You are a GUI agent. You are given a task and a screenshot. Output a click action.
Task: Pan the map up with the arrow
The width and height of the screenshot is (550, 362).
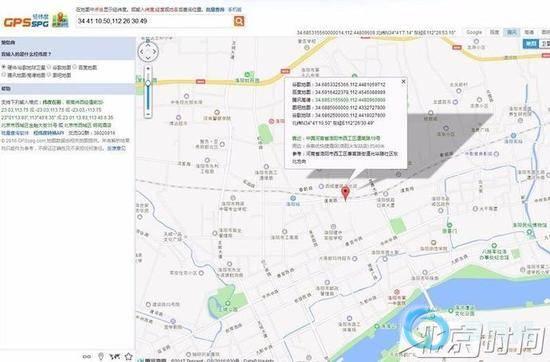[148, 45]
